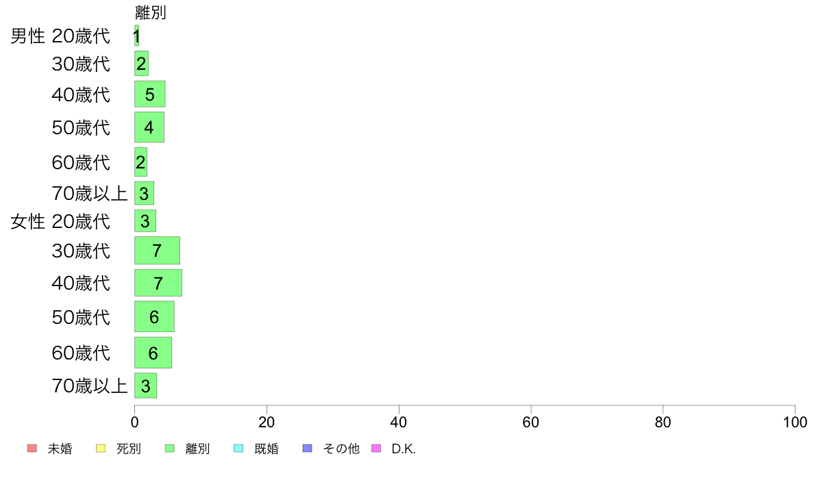Click the 離別 column header label

tap(151, 12)
